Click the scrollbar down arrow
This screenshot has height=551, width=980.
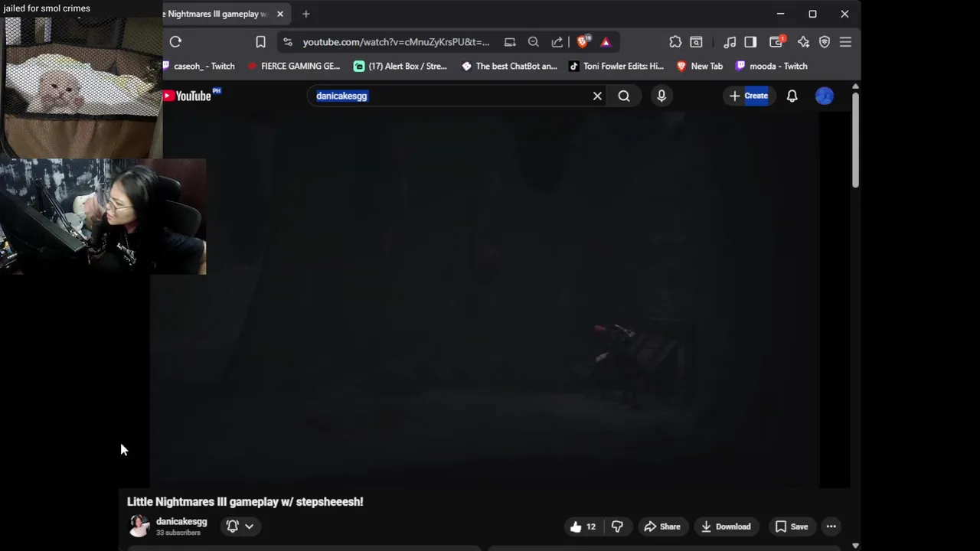(855, 546)
